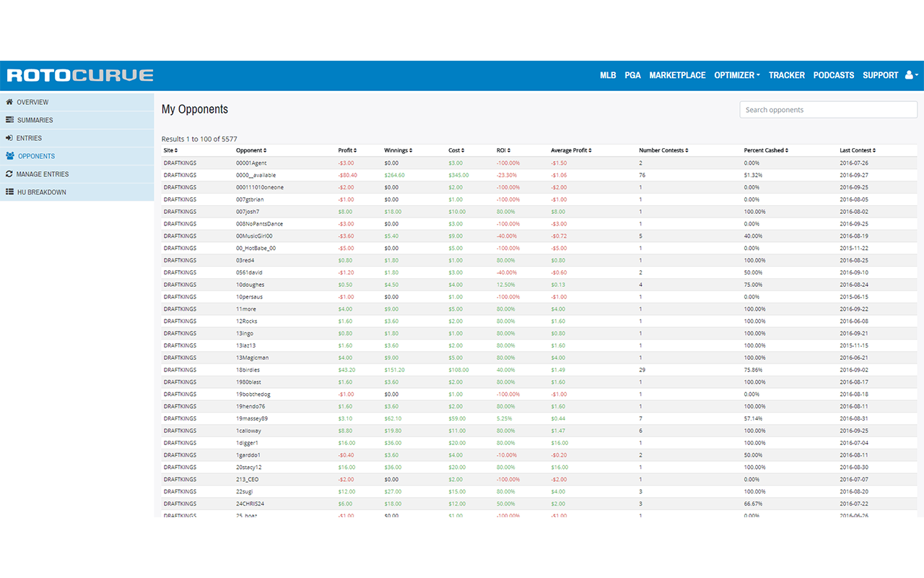Select opponent 19bobthedog

click(x=253, y=394)
